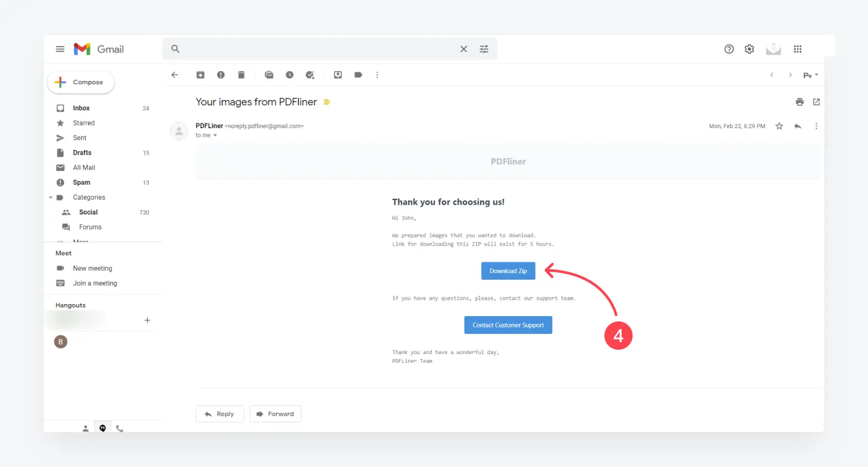Click the PDFliner logo in email header

pyautogui.click(x=508, y=161)
